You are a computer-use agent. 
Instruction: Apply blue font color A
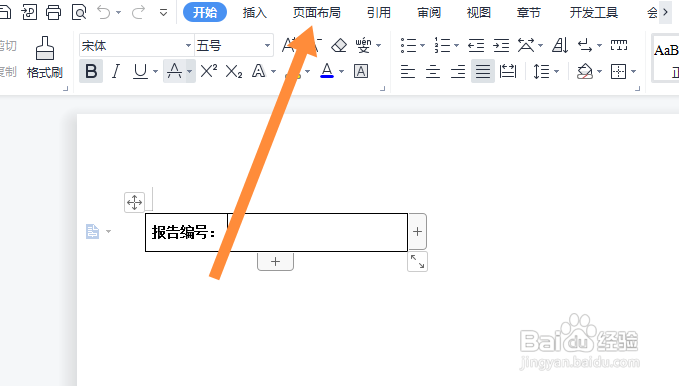327,71
